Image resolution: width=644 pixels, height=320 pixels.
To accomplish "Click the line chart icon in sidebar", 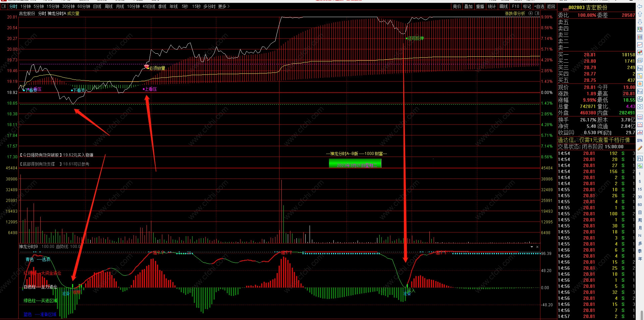I will tap(640, 45).
